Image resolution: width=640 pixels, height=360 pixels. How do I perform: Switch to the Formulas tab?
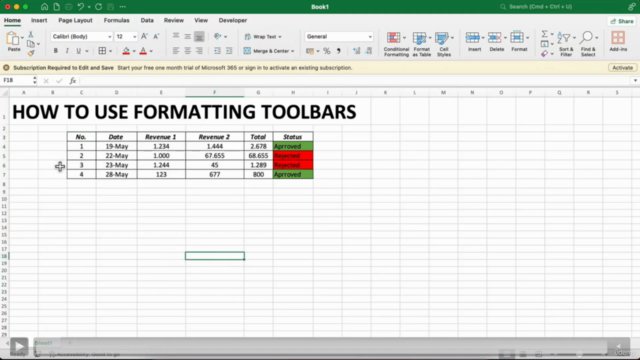pos(116,20)
